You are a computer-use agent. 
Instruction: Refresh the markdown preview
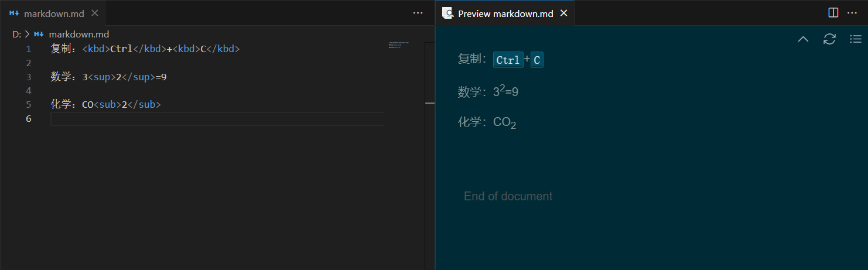(x=829, y=39)
